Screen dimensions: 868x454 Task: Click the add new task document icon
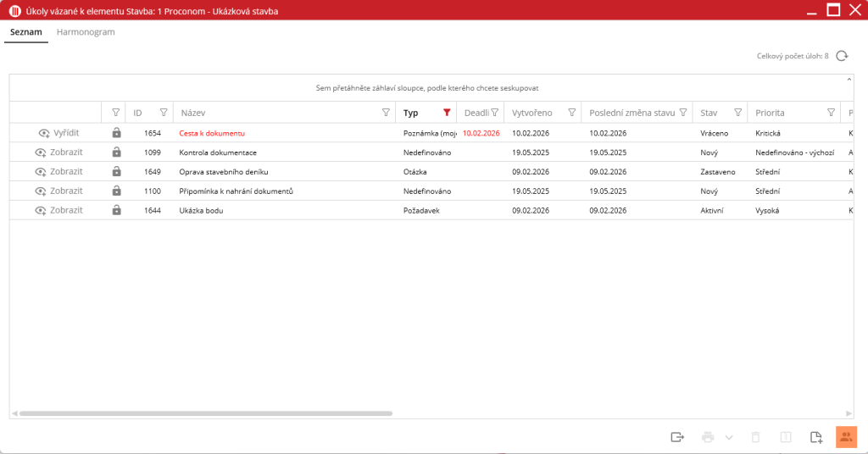coord(815,437)
